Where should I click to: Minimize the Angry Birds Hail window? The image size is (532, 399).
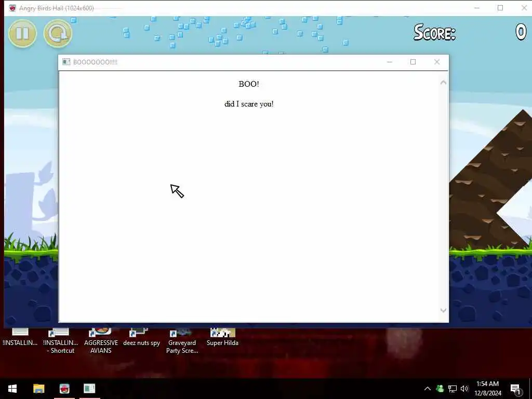(477, 8)
